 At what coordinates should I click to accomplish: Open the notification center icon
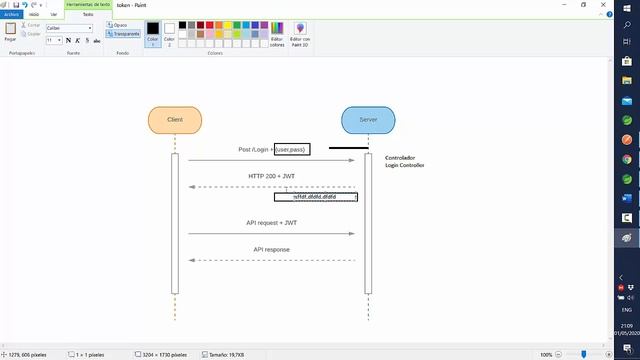point(627,348)
